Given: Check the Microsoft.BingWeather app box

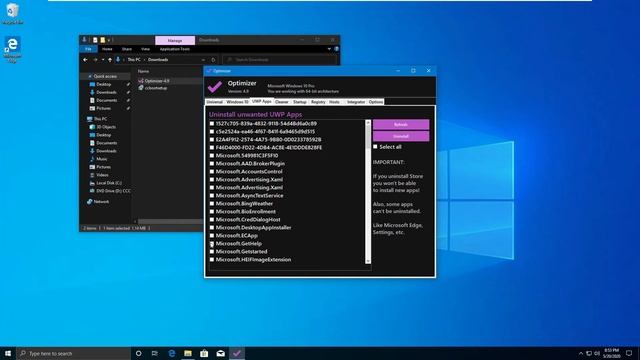Looking at the screenshot, I should pos(212,204).
